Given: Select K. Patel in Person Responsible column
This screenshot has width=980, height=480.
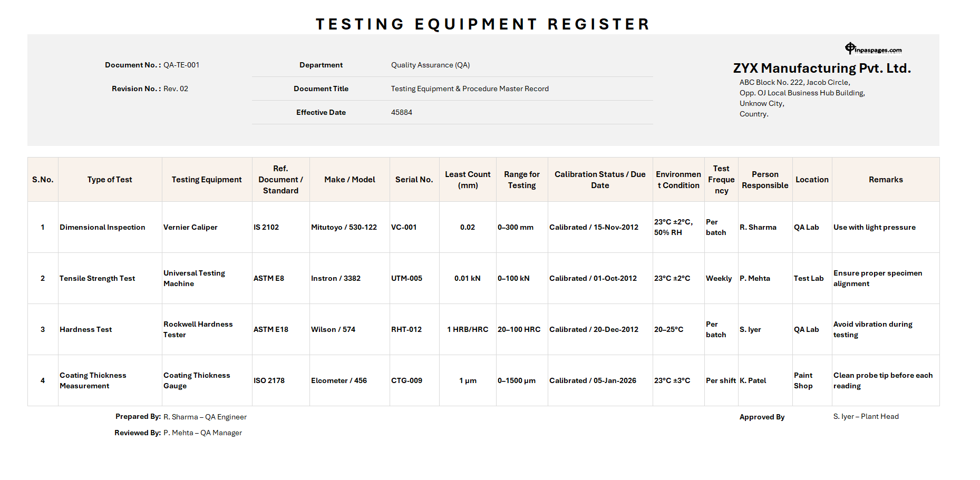Looking at the screenshot, I should pyautogui.click(x=752, y=380).
